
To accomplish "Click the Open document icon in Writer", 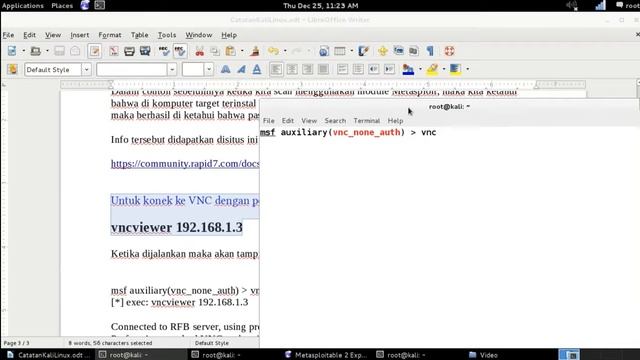I will coord(36,51).
